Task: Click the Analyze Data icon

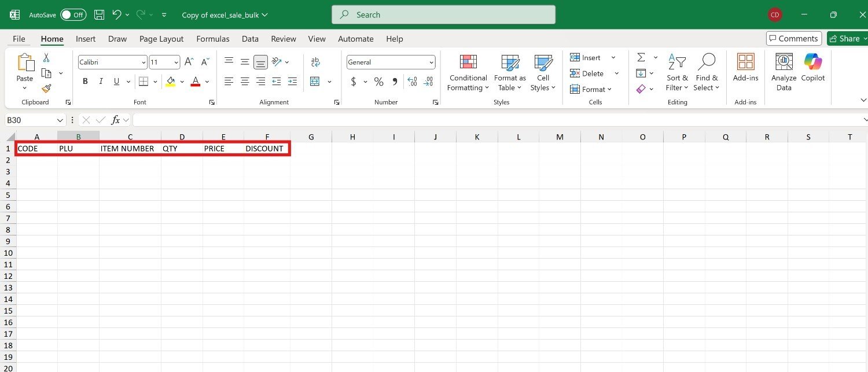Action: tap(784, 73)
